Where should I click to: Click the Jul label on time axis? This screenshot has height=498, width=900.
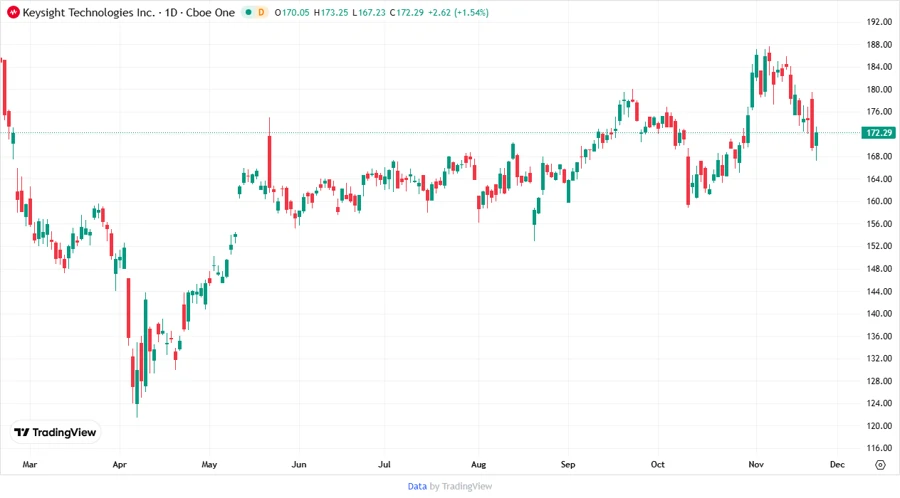pyautogui.click(x=385, y=464)
